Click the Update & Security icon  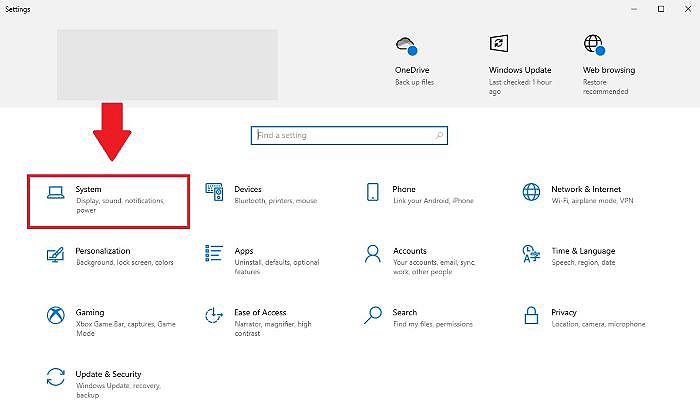pyautogui.click(x=56, y=378)
